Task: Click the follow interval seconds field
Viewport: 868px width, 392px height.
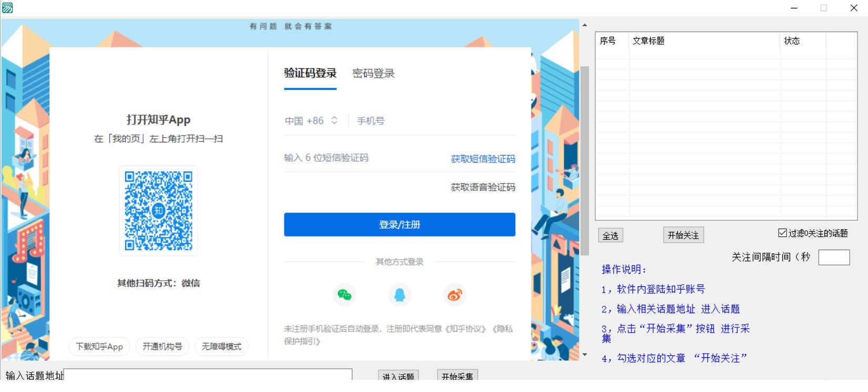Action: click(x=834, y=257)
